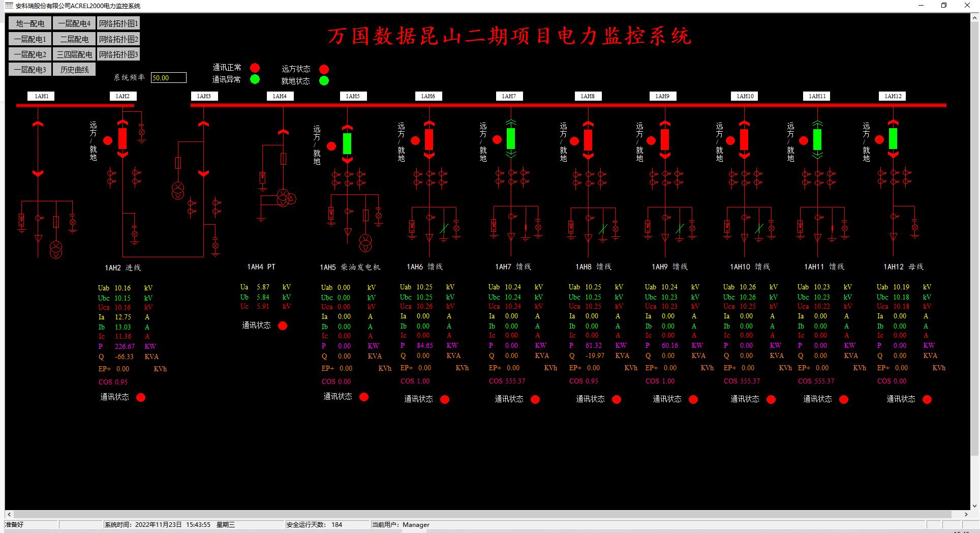Click 1AH7 remote/local indicator lamp
The height and width of the screenshot is (533, 980).
[497, 140]
